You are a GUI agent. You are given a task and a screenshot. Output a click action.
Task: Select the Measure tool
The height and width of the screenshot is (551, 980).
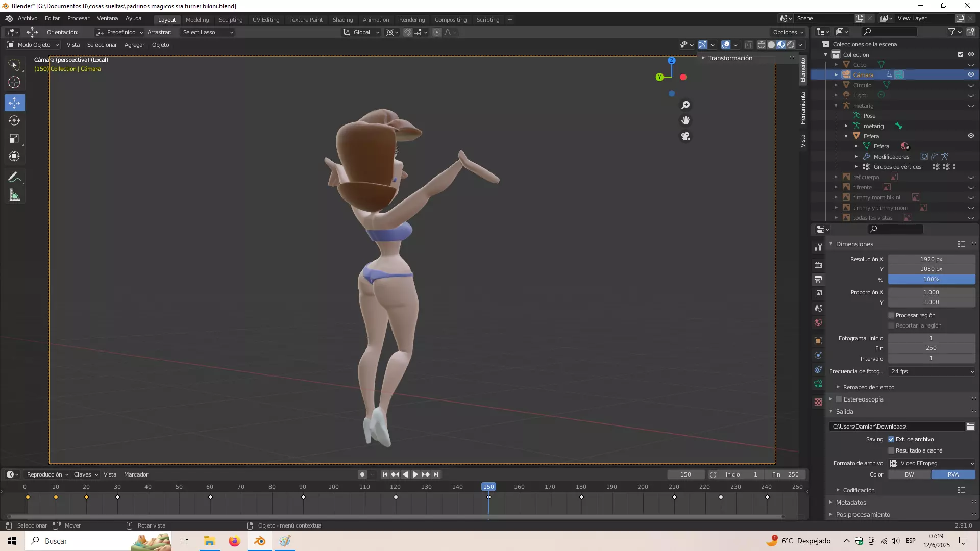click(x=14, y=195)
